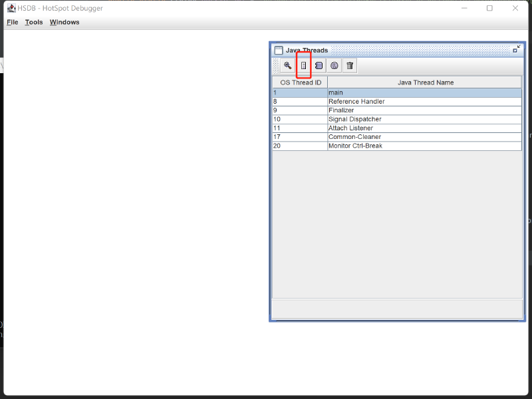Click the Show Java Stack Trace icon
532x399 pixels.
click(319, 66)
